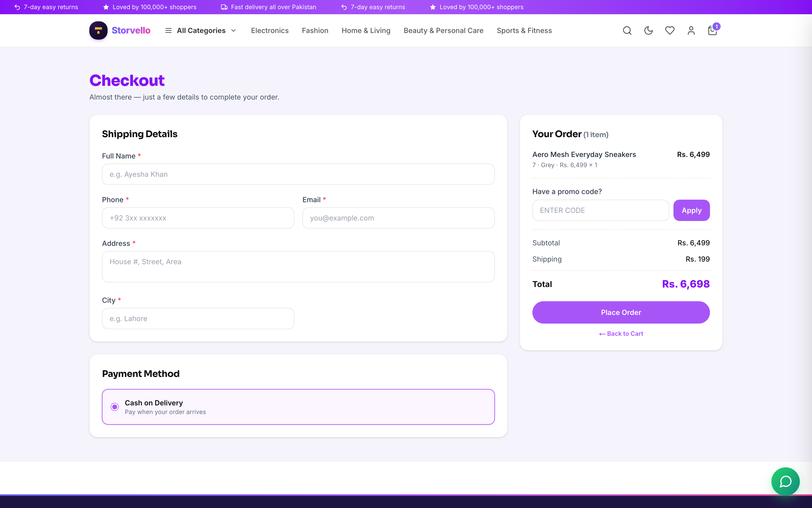812x508 pixels.
Task: Open the chat support bubble
Action: click(x=786, y=482)
